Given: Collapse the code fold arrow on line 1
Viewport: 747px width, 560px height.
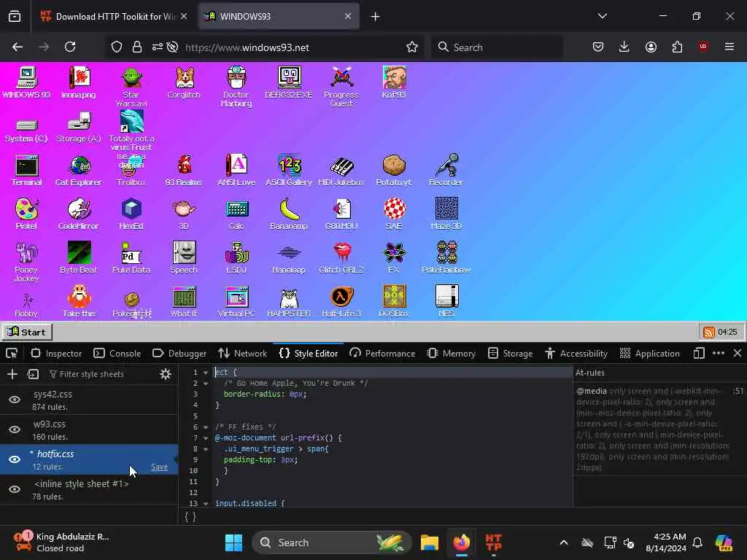Looking at the screenshot, I should 206,373.
